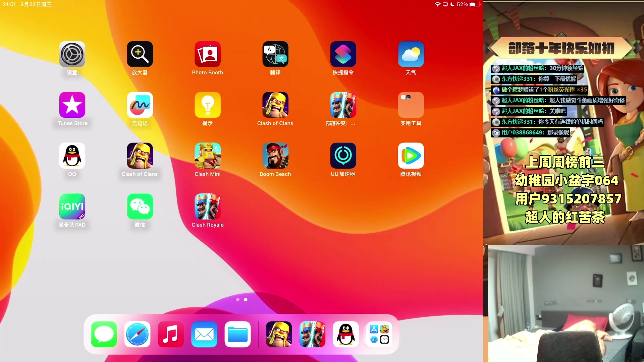
Task: Open Mail app in the dock
Action: 204,334
